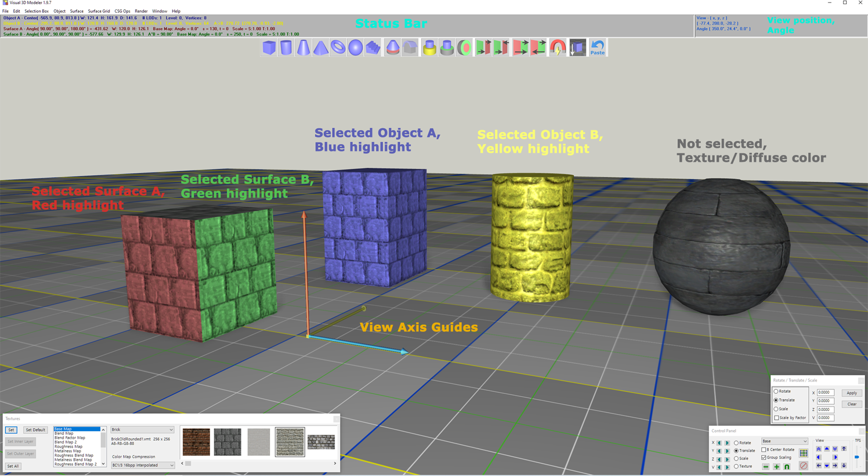The image size is (868, 476).
Task: Click the green plus icon in Control Panel
Action: click(776, 467)
